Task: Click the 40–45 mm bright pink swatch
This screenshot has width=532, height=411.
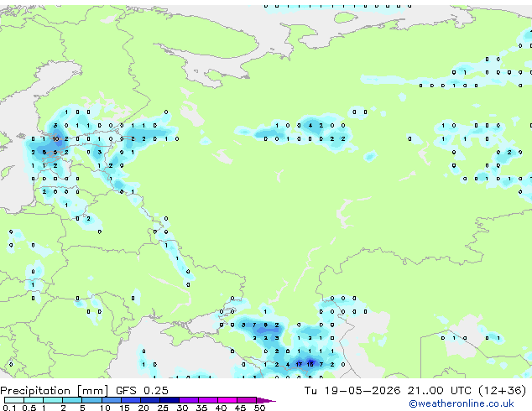Action: coord(227,400)
